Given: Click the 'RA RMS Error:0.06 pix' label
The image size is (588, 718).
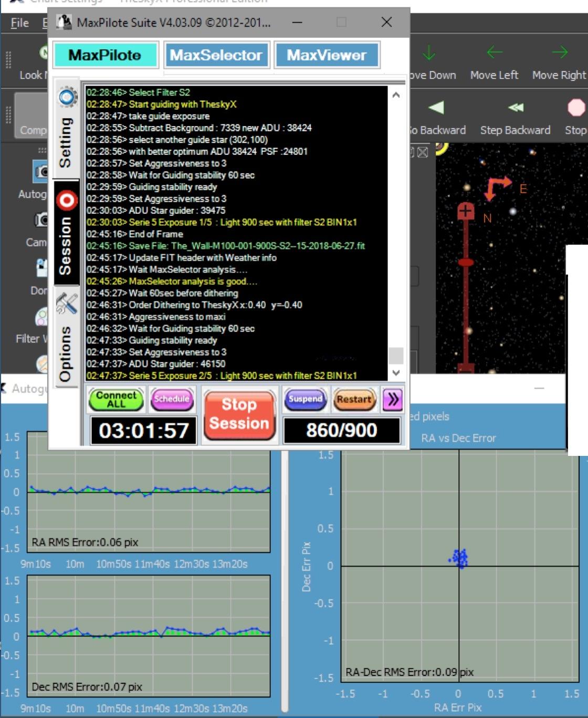Looking at the screenshot, I should [x=85, y=542].
